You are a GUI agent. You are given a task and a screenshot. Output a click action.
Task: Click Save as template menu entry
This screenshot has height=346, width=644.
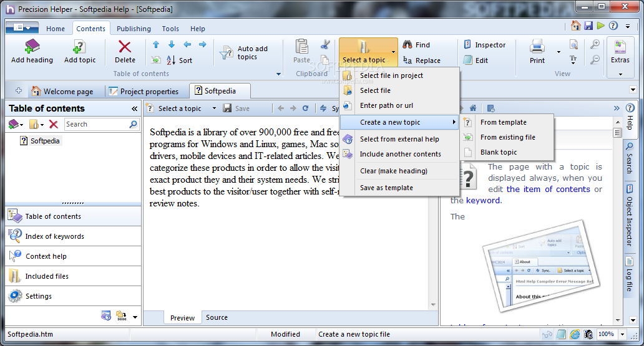[x=399, y=188]
